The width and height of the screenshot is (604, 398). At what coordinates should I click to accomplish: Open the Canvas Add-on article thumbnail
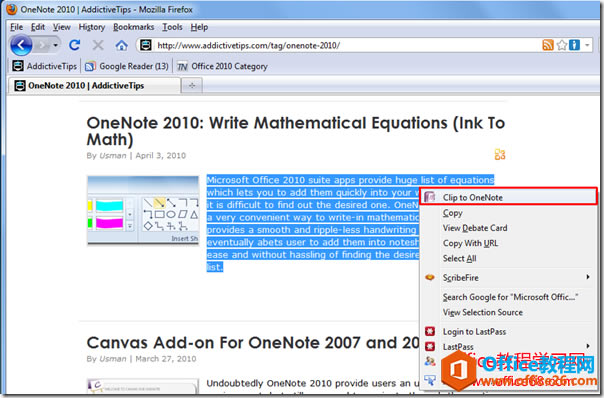pos(143,386)
